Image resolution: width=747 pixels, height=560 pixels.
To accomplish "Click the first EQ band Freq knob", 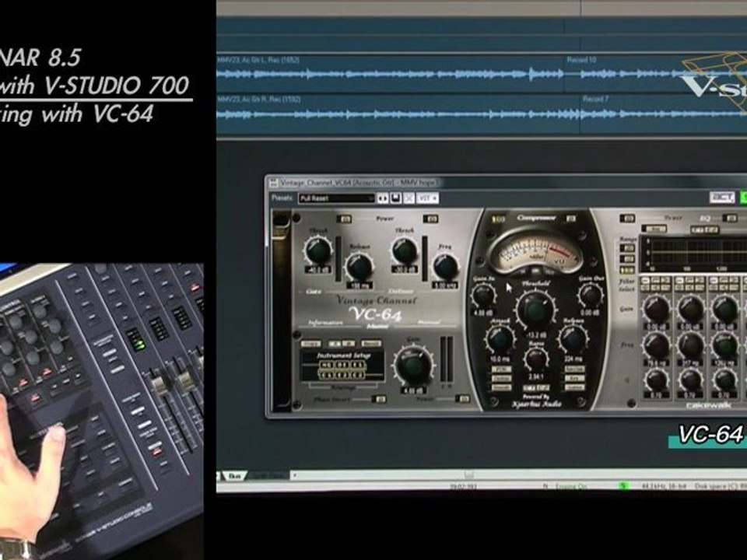I will pos(657,345).
